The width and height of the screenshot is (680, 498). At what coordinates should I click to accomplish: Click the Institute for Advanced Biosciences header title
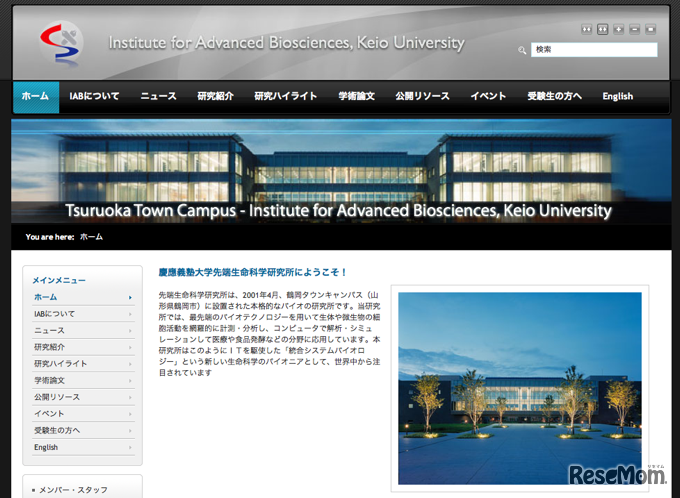click(x=286, y=43)
